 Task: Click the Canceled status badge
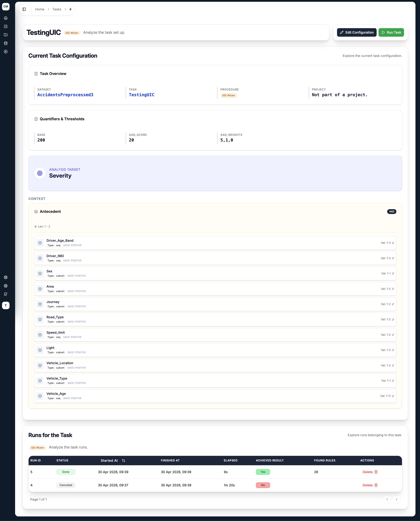click(66, 485)
